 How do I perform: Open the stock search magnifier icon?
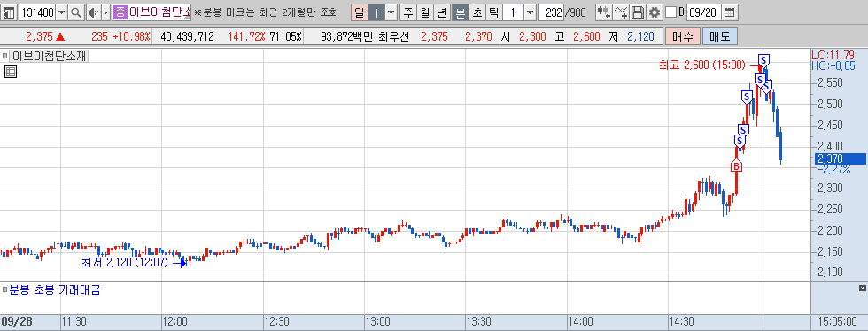click(x=76, y=12)
